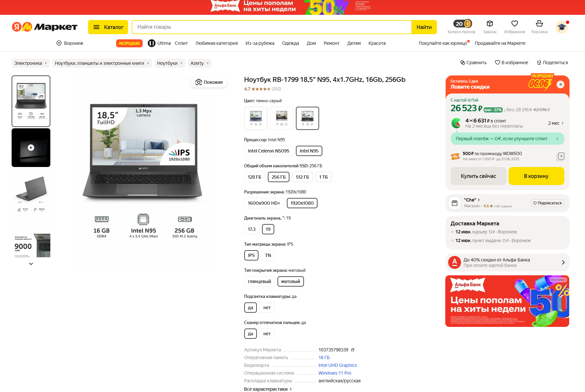
Task: Copy the Маркет article number
Action: (x=353, y=350)
